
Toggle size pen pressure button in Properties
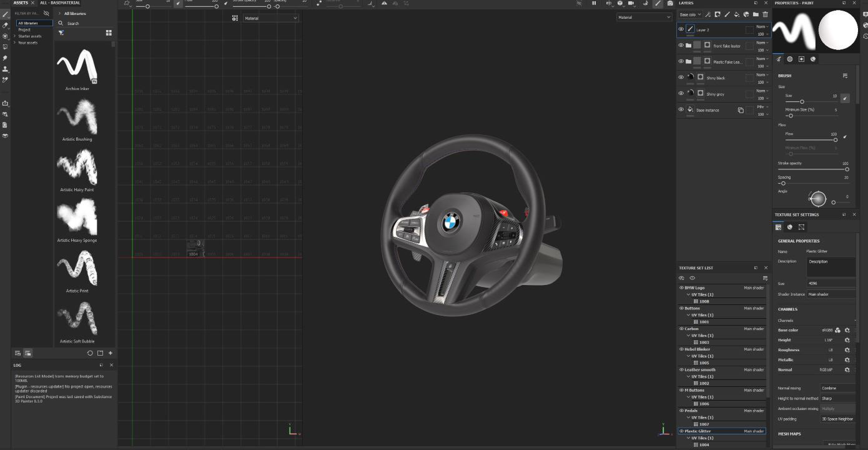(845, 98)
